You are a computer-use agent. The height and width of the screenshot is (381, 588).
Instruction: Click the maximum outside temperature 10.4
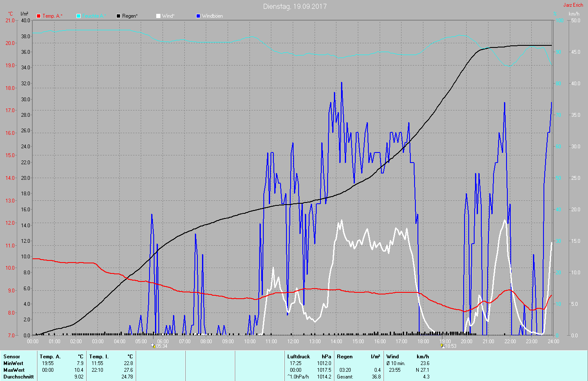coord(79,370)
